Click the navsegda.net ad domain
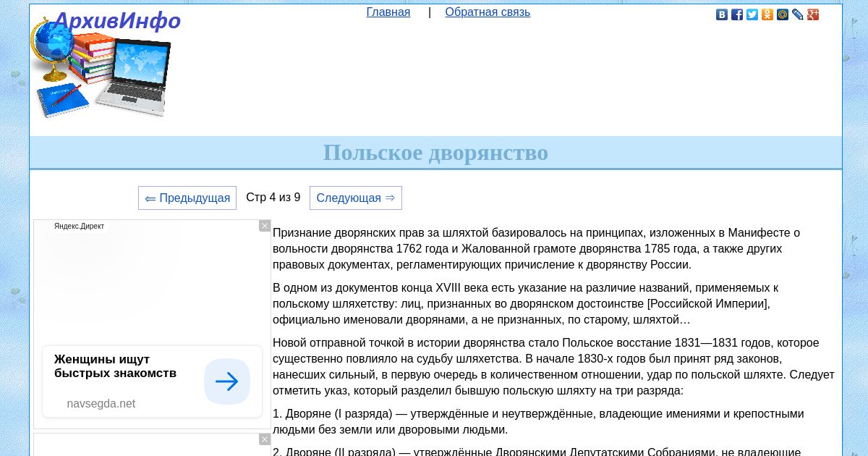The height and width of the screenshot is (456, 868). click(x=101, y=404)
